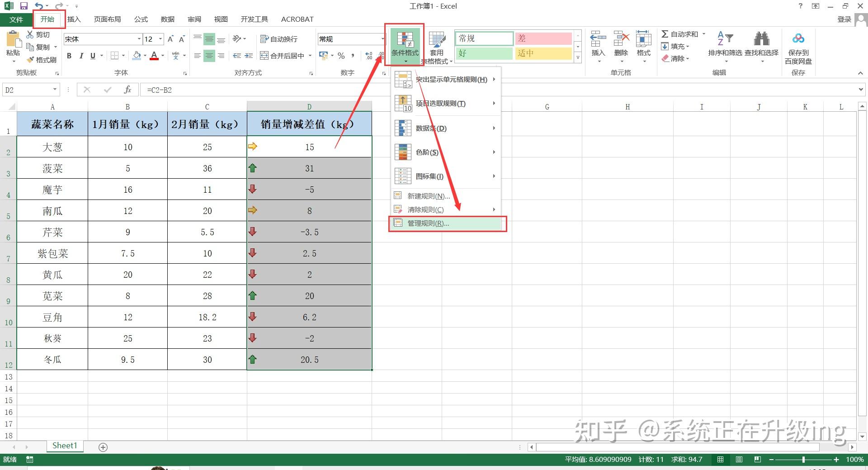Switch to the 插入 ribbon tab
Screen dimensions: 868x470
coord(74,19)
